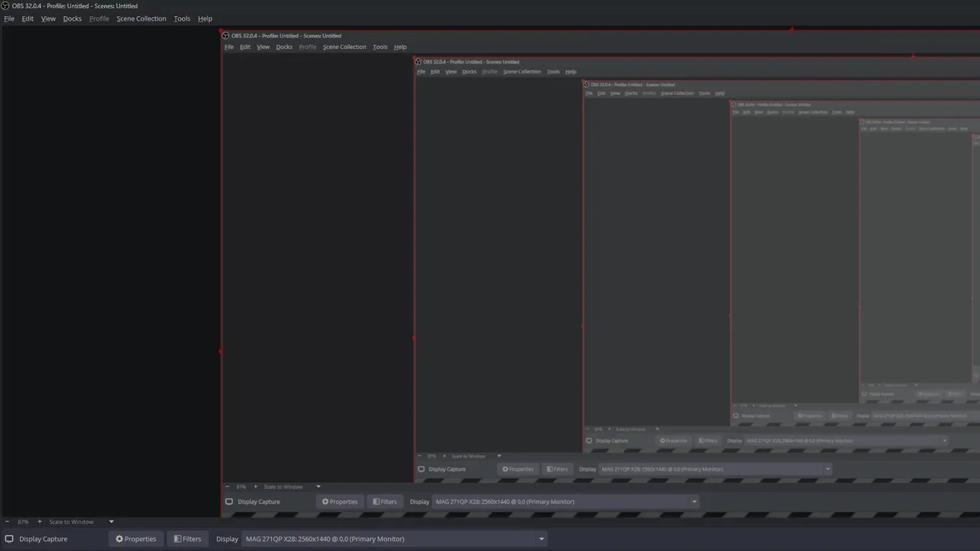Image resolution: width=980 pixels, height=551 pixels.
Task: Open the Scene Collection menu in the main window
Action: [x=141, y=18]
